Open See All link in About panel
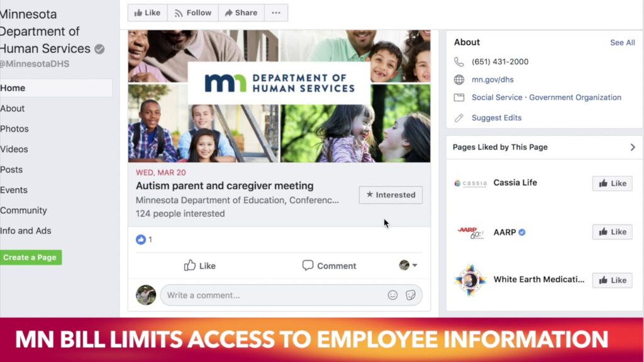The width and height of the screenshot is (644, 362). [x=622, y=43]
